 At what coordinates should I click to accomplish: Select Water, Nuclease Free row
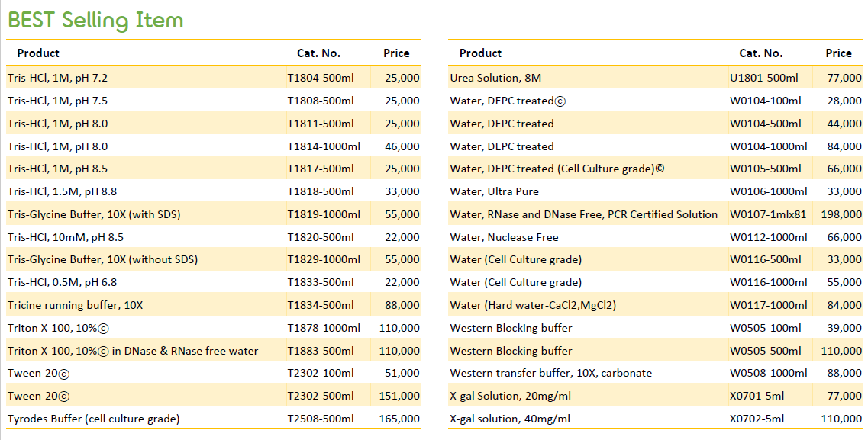[x=656, y=237]
